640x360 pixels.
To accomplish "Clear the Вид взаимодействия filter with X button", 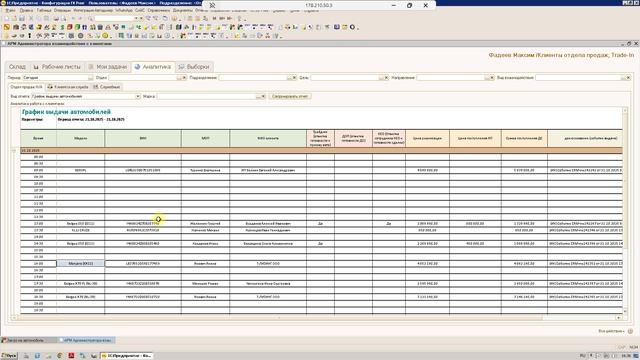I will coord(628,78).
